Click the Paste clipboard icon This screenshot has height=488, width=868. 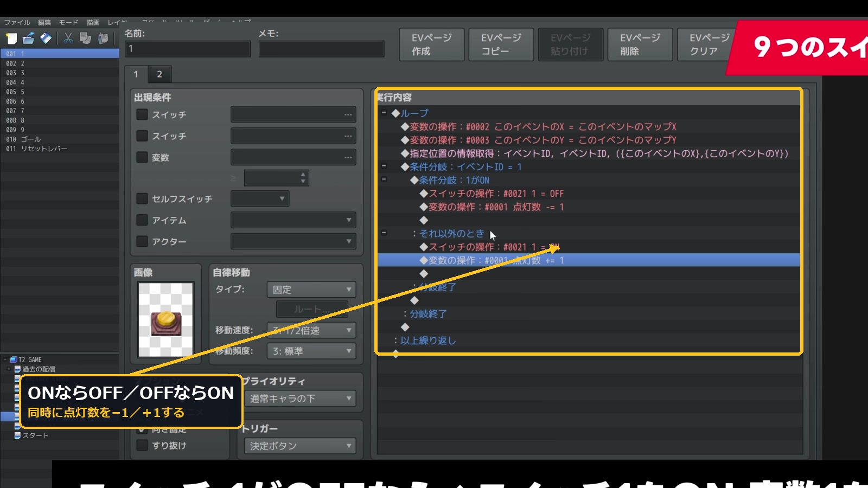(x=103, y=38)
